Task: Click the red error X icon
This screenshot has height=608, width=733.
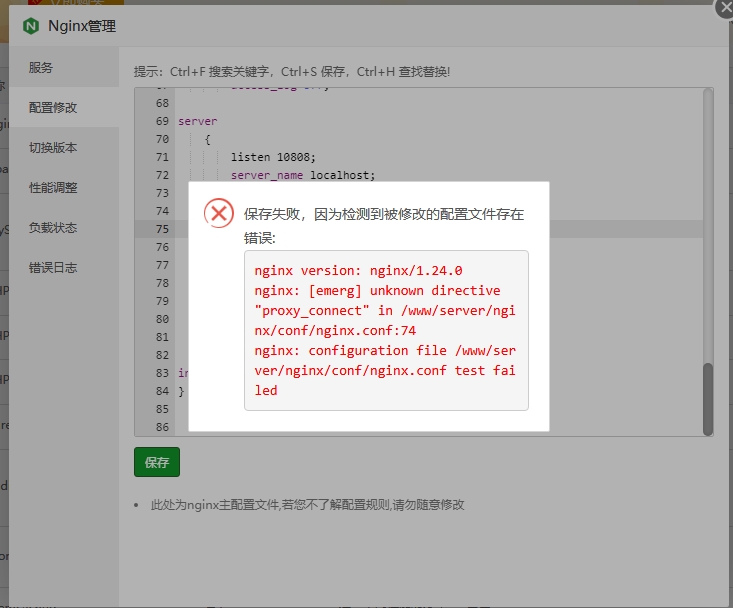Action: [x=219, y=214]
